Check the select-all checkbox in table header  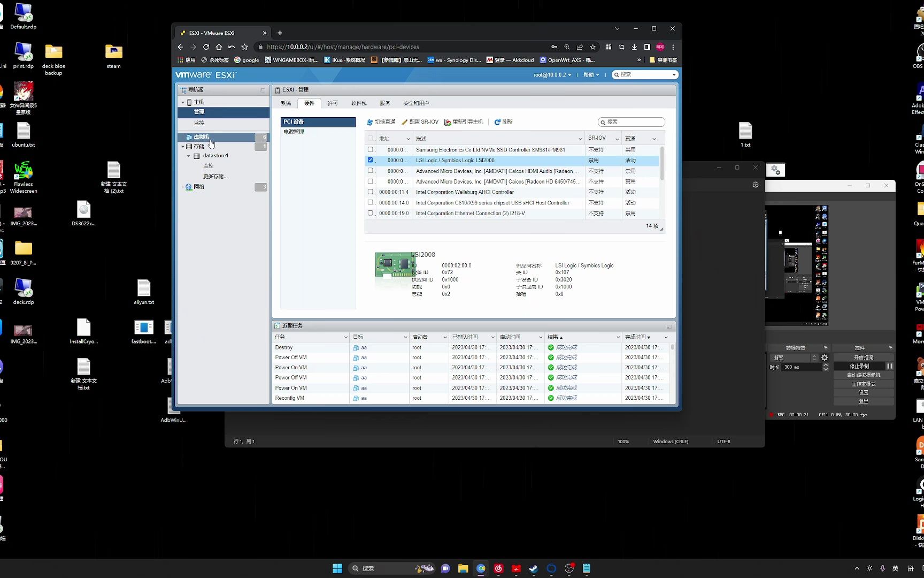[370, 138]
